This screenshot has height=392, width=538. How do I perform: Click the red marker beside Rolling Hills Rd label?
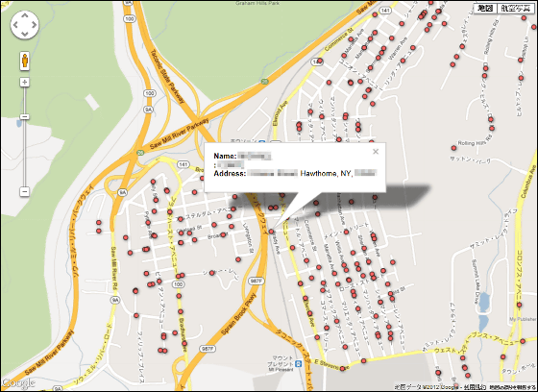click(x=453, y=148)
